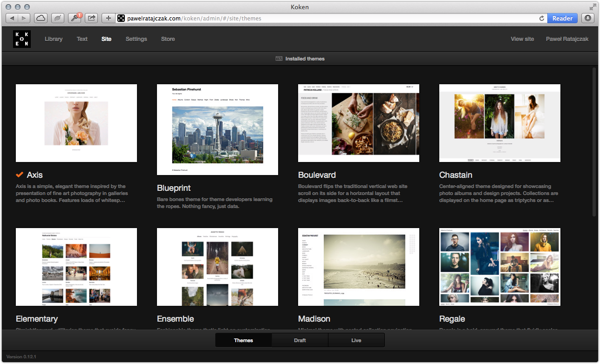The height and width of the screenshot is (364, 600).
Task: Select the Boulevard theme thumbnail
Action: point(359,123)
